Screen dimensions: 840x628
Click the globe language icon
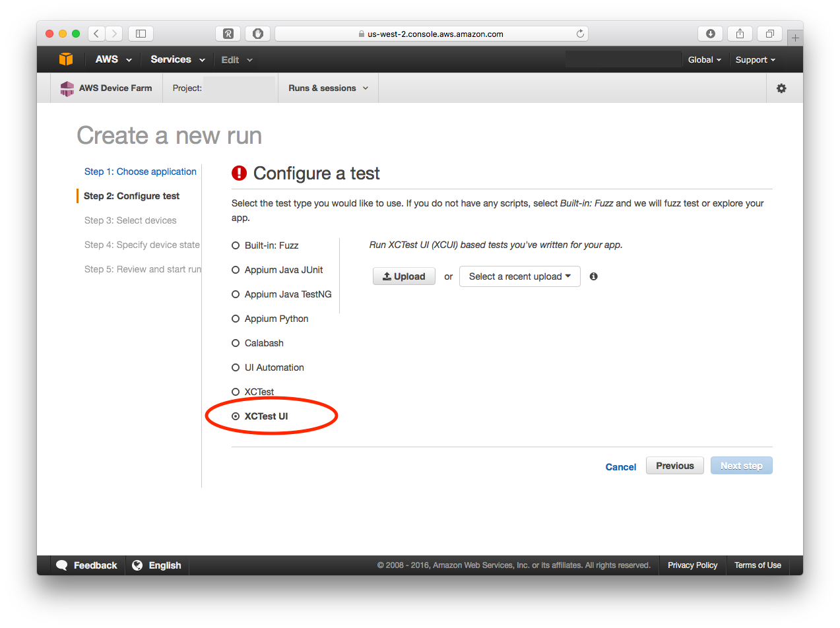click(x=137, y=565)
